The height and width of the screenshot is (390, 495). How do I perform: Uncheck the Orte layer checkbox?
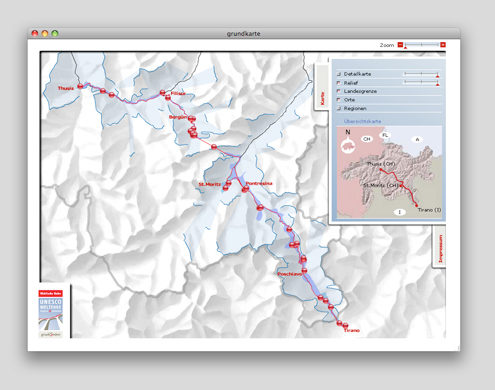pos(339,100)
